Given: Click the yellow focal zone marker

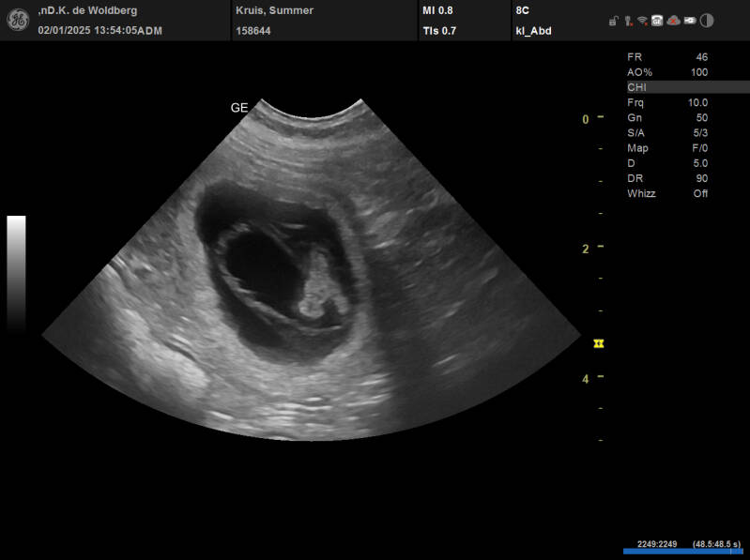Looking at the screenshot, I should (x=599, y=344).
